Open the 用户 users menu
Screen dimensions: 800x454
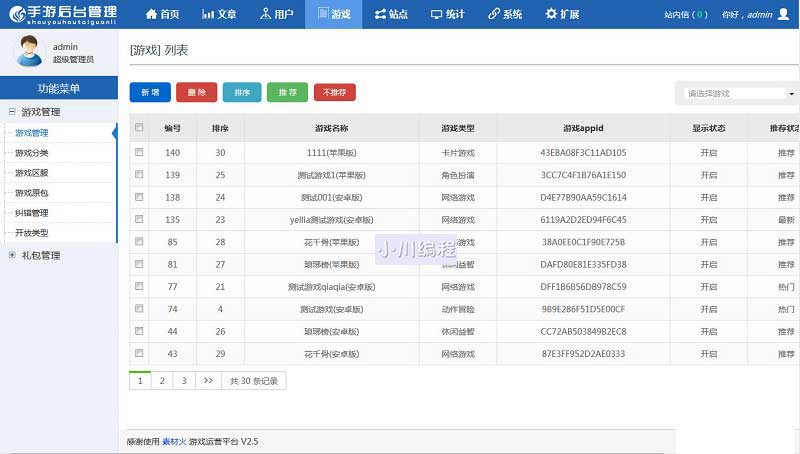pos(277,14)
